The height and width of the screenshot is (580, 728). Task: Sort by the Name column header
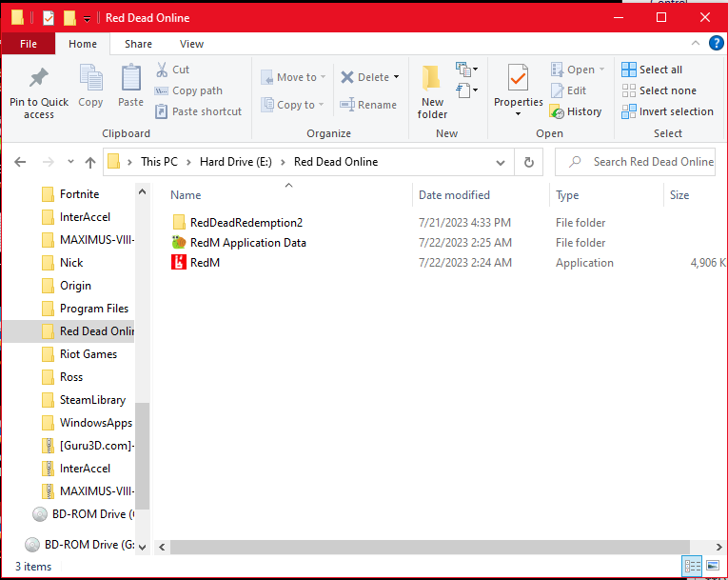tap(186, 195)
